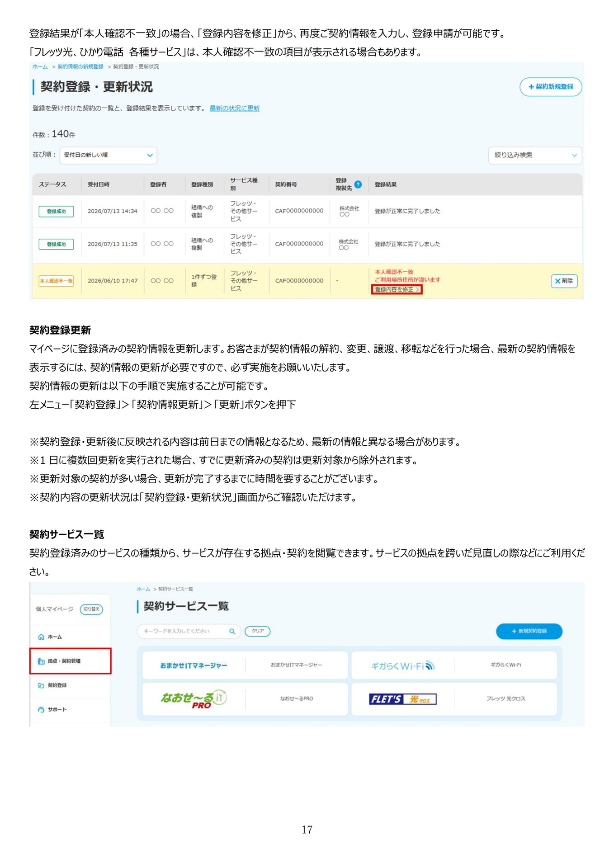Click the おまかせITマネージャー logo
This screenshot has width=614, height=868.
coord(194,665)
